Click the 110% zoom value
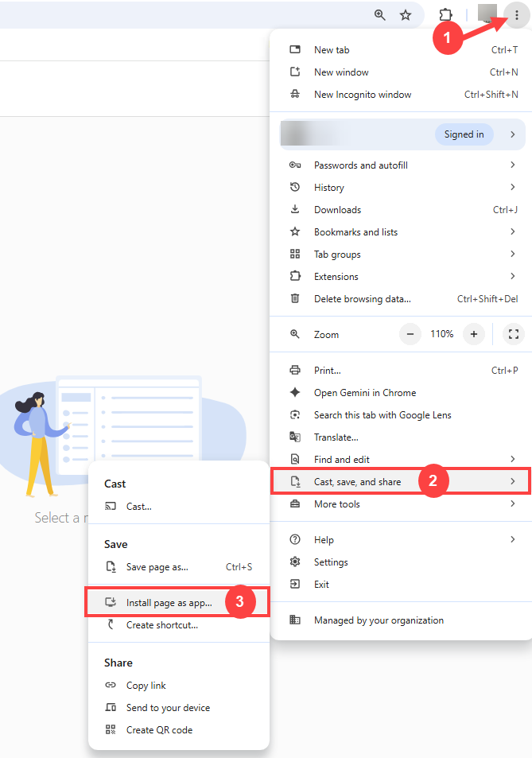 coord(442,334)
